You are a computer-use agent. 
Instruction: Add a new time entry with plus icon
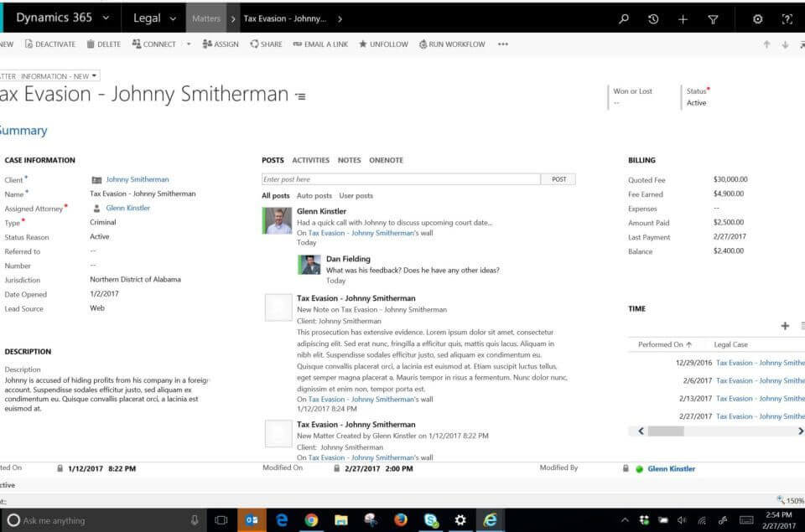pos(785,326)
